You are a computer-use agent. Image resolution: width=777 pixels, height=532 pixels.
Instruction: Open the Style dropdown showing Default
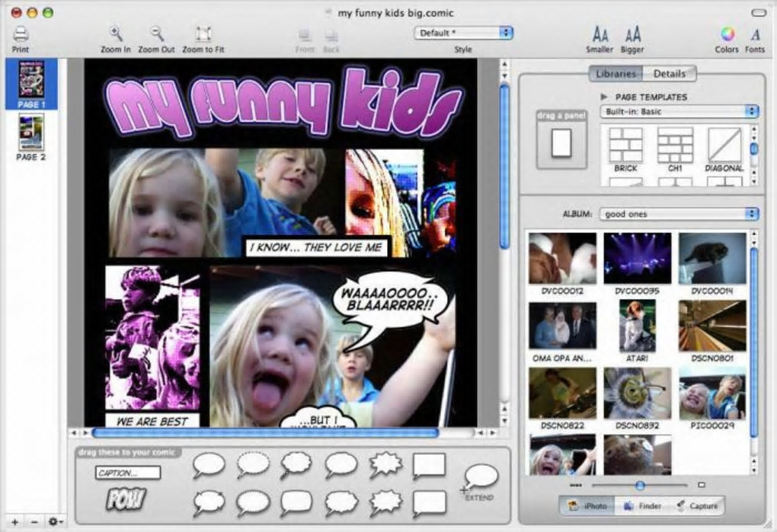click(x=463, y=33)
